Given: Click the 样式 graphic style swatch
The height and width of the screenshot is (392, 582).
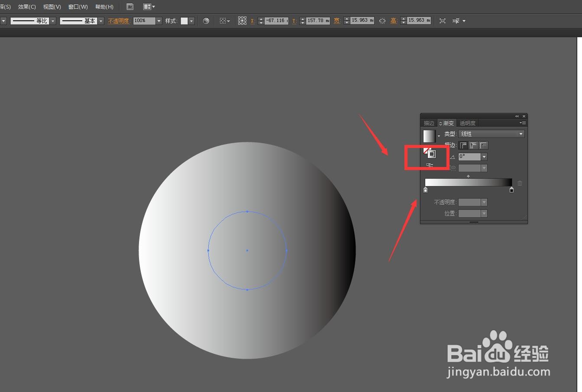Looking at the screenshot, I should tap(184, 21).
